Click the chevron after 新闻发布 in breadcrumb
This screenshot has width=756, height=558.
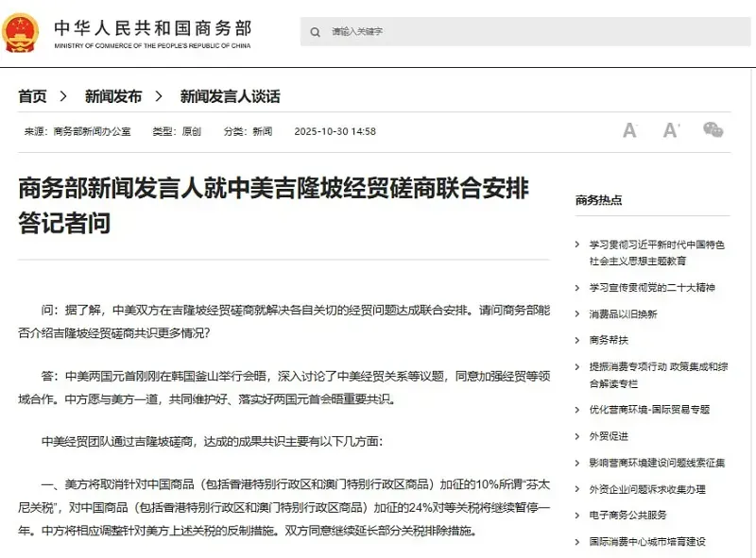coord(160,96)
